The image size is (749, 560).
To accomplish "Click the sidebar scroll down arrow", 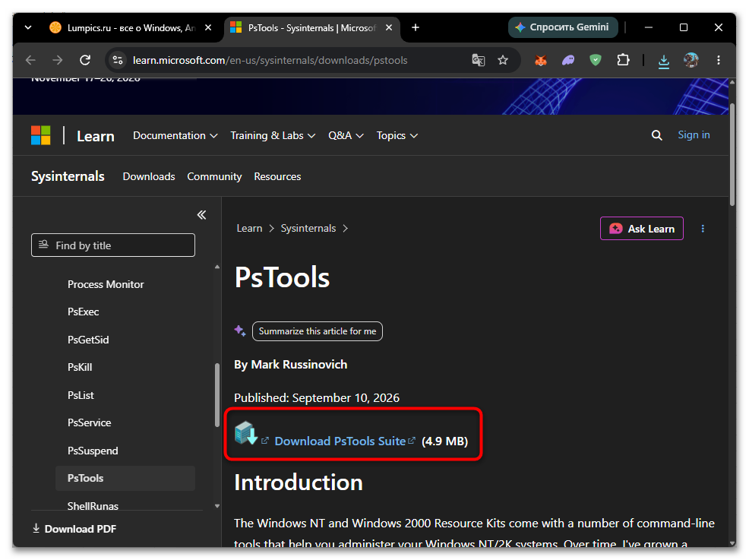I will 217,506.
